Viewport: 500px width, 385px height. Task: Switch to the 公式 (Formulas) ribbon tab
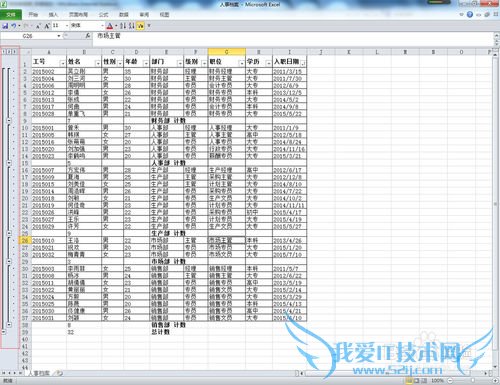104,15
